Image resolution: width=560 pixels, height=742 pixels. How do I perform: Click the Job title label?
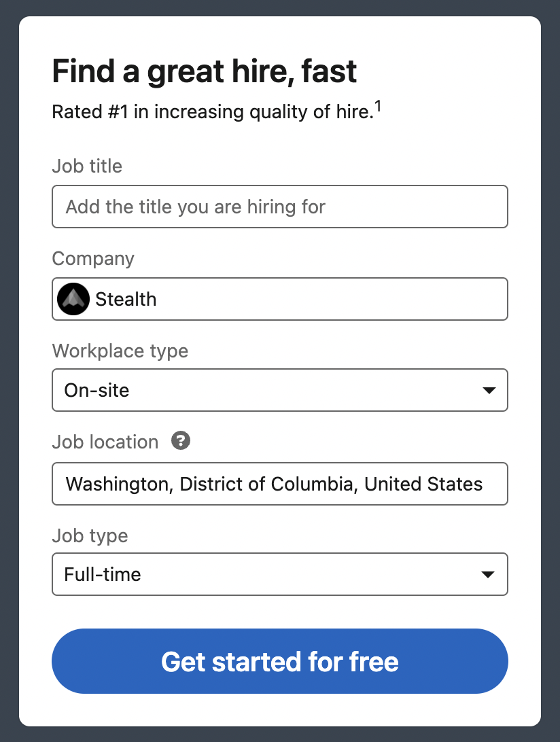(87, 166)
